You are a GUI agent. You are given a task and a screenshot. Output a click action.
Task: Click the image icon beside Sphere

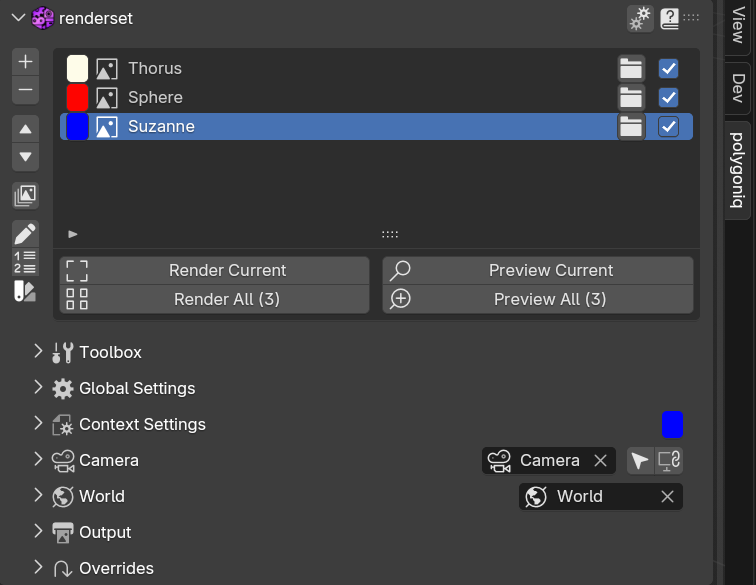pyautogui.click(x=107, y=97)
